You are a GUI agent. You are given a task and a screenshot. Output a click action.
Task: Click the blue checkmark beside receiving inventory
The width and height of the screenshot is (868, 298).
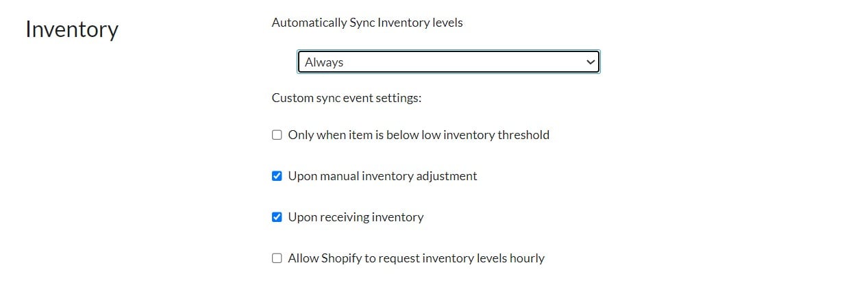pos(277,217)
